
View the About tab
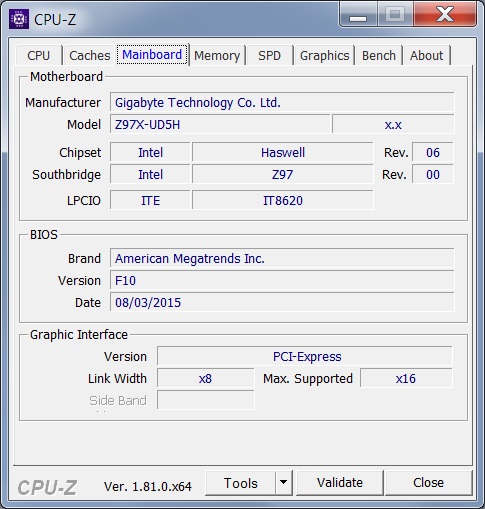[x=427, y=55]
